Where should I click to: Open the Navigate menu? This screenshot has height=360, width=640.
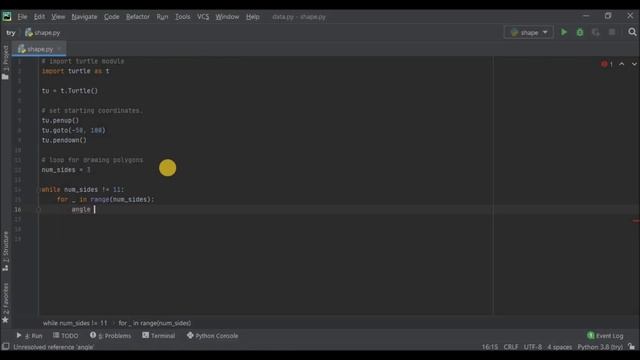(84, 17)
